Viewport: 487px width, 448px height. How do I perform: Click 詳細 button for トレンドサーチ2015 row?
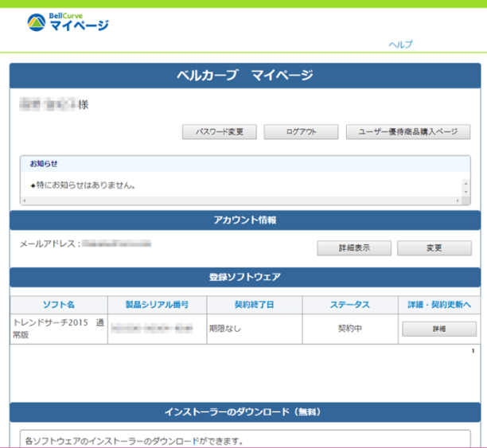(439, 329)
